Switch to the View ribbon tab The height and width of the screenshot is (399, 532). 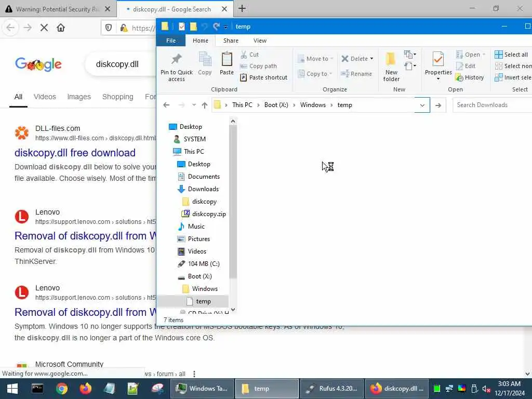(260, 41)
